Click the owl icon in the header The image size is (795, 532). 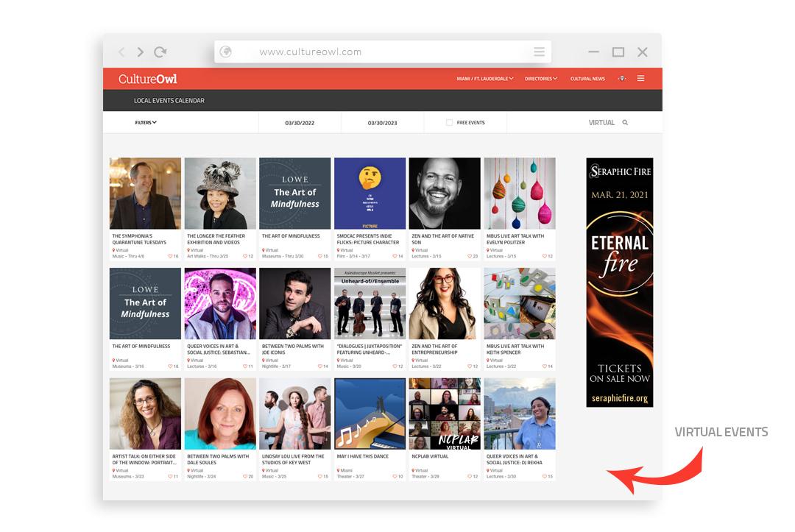coord(621,79)
